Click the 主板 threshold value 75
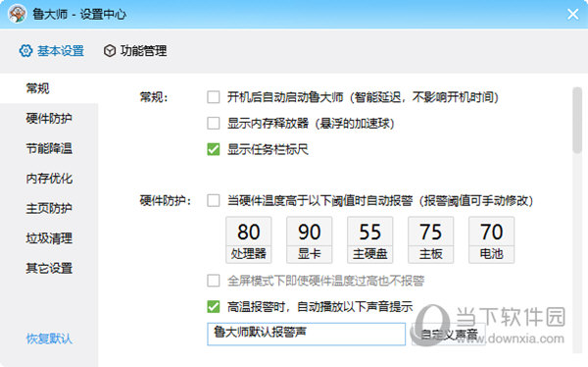Screen dimensions: 588x367 coord(431,232)
